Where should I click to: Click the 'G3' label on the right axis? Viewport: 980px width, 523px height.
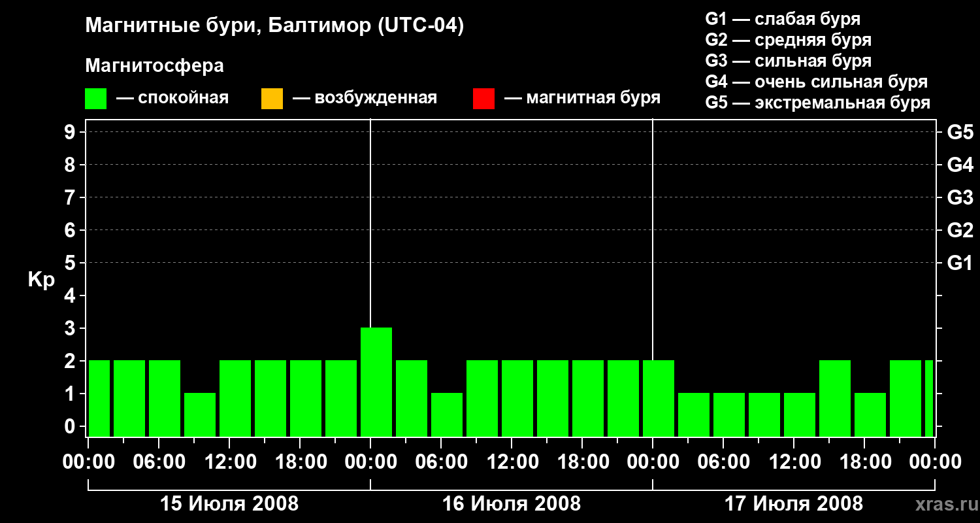click(960, 197)
